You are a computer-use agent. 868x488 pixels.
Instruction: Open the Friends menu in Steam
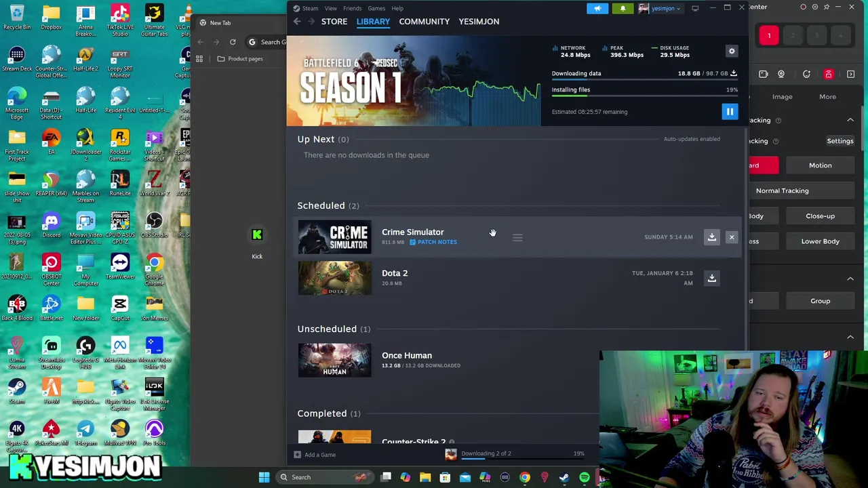[352, 8]
